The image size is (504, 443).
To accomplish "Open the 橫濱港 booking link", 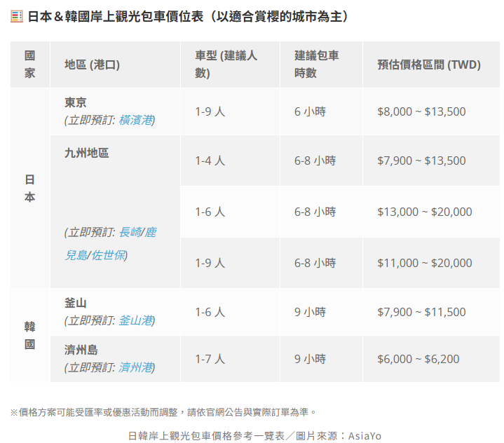I will coord(135,120).
